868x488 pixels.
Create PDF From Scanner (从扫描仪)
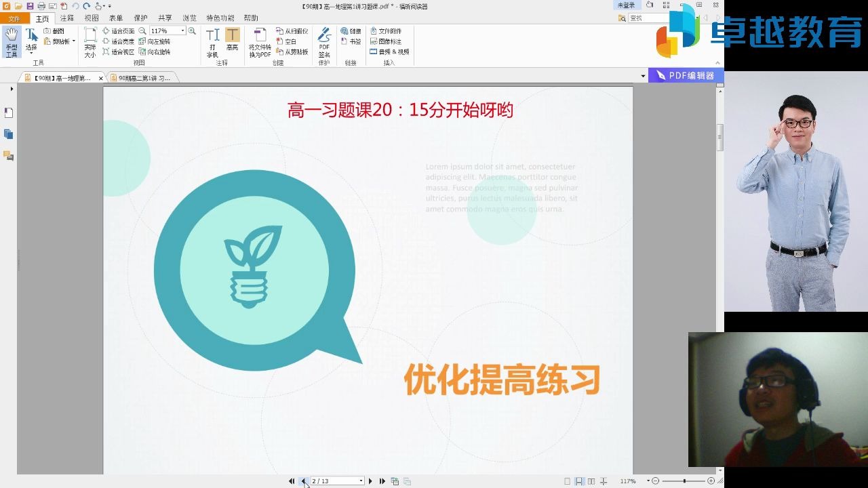(x=292, y=31)
